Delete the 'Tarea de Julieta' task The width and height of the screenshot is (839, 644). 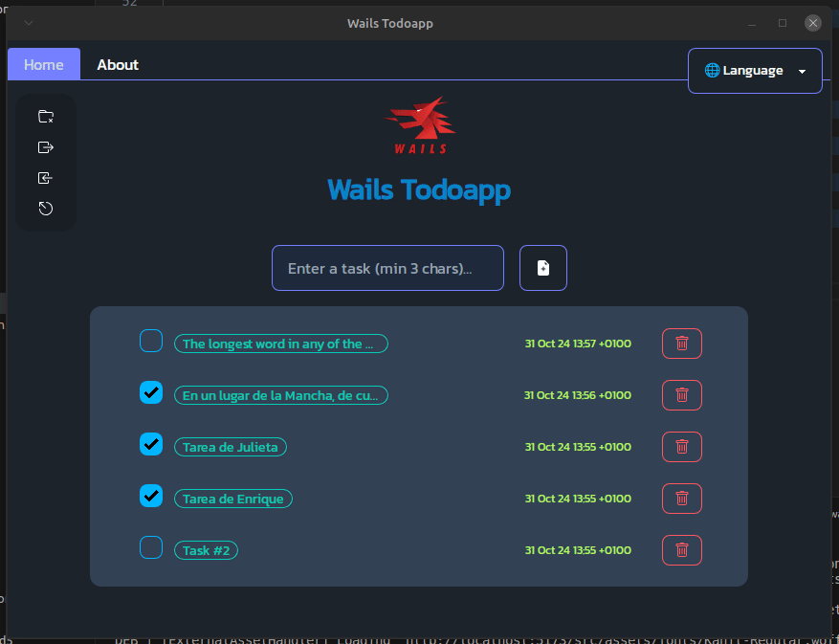click(x=682, y=447)
